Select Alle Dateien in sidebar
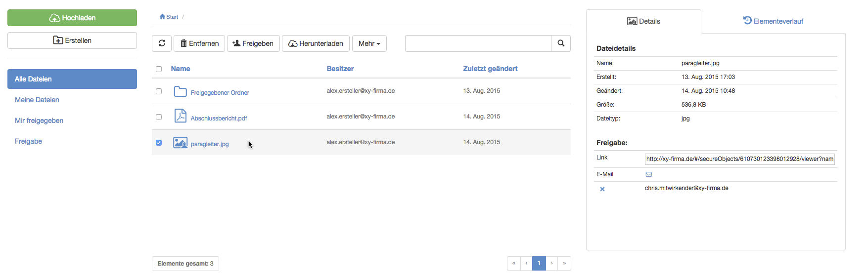Image resolution: width=868 pixels, height=275 pixels. [x=72, y=79]
